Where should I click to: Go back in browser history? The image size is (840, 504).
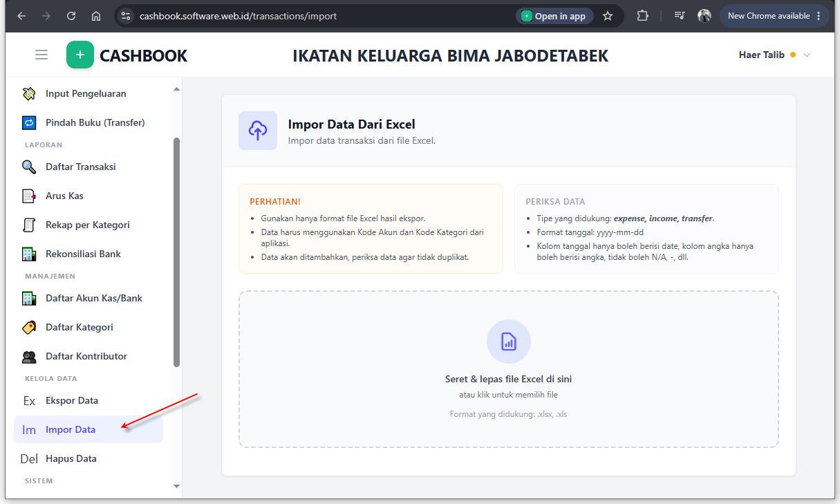pyautogui.click(x=21, y=16)
